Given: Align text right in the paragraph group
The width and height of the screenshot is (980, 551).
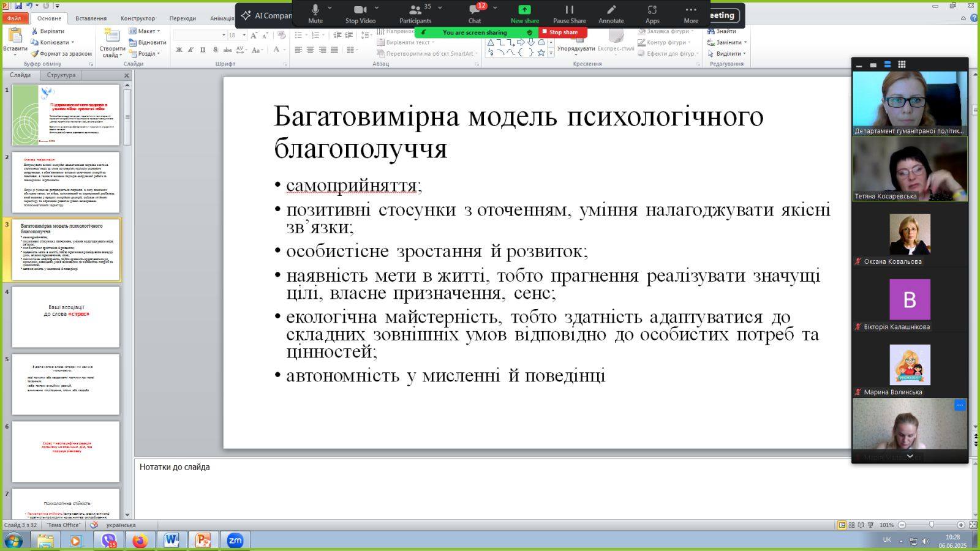Looking at the screenshot, I should pyautogui.click(x=322, y=50).
